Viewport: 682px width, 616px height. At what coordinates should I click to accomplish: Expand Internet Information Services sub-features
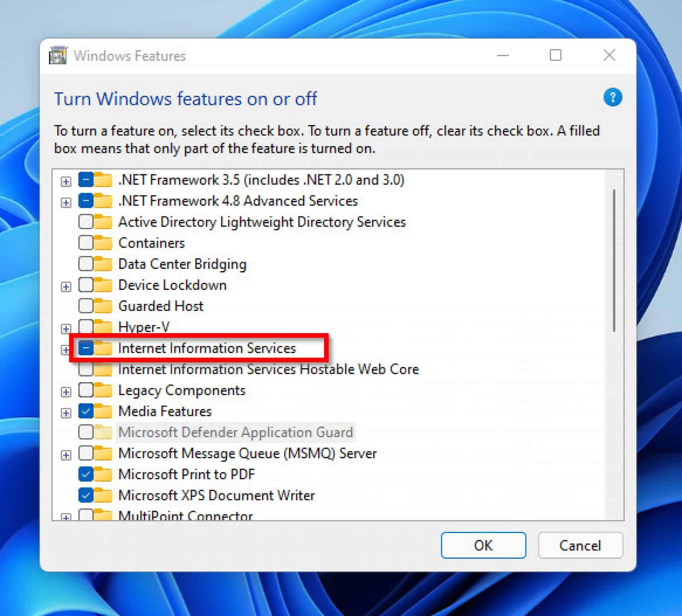66,348
